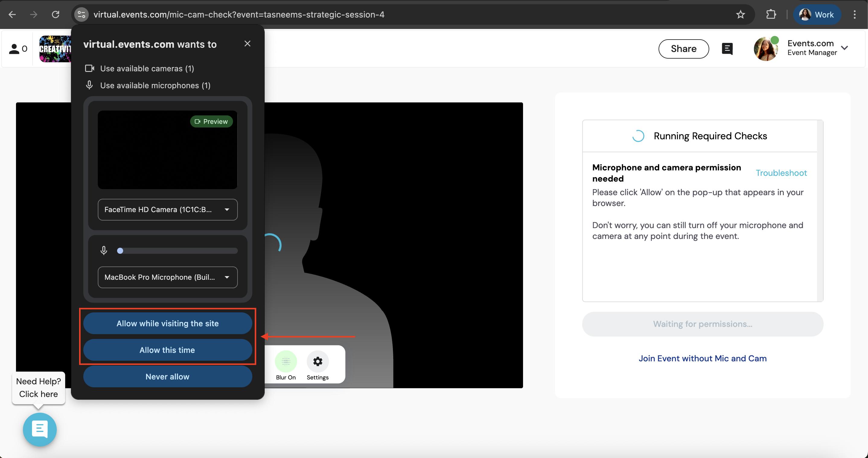The height and width of the screenshot is (458, 868).
Task: Click Allow this time
Action: pyautogui.click(x=168, y=350)
